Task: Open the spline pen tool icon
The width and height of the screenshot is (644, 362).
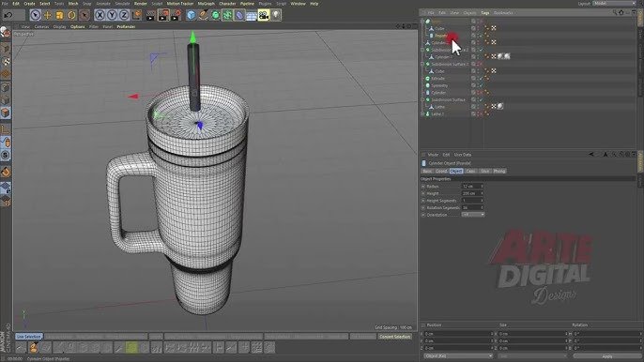Action: pos(204,16)
